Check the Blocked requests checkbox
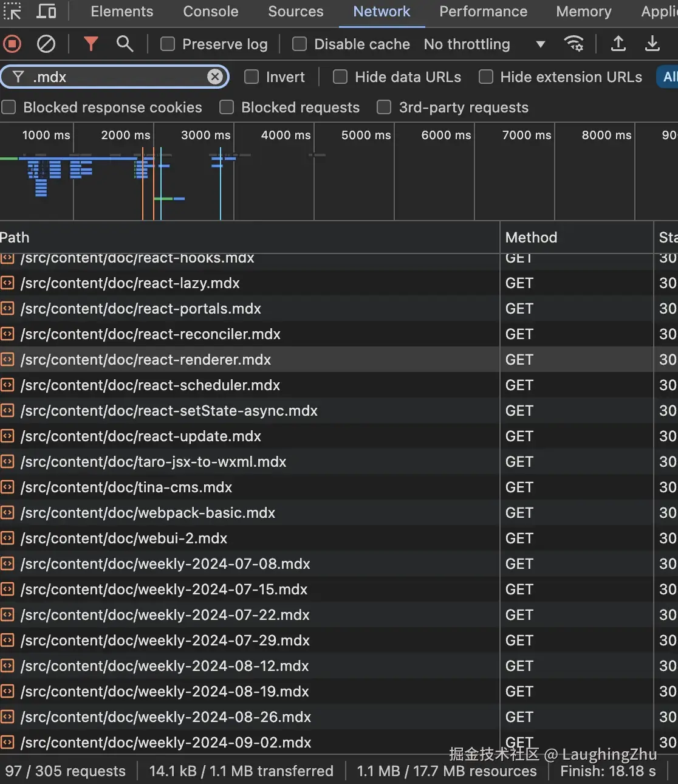 [227, 107]
